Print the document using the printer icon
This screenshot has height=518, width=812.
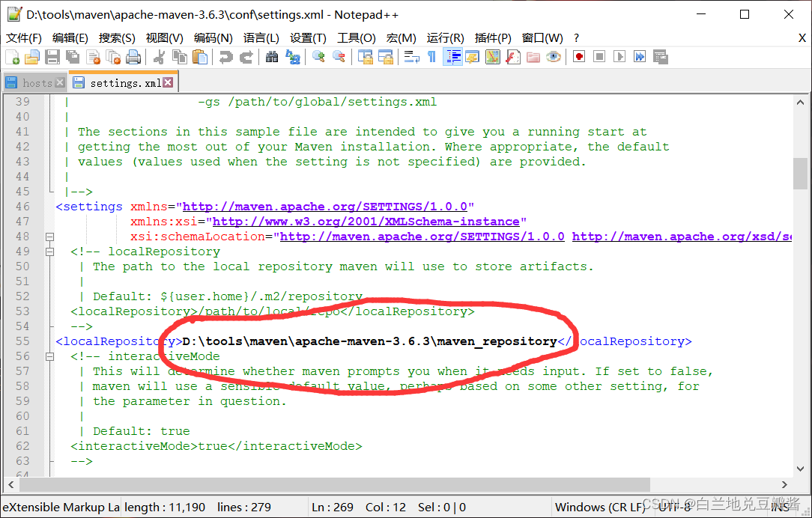[x=133, y=57]
